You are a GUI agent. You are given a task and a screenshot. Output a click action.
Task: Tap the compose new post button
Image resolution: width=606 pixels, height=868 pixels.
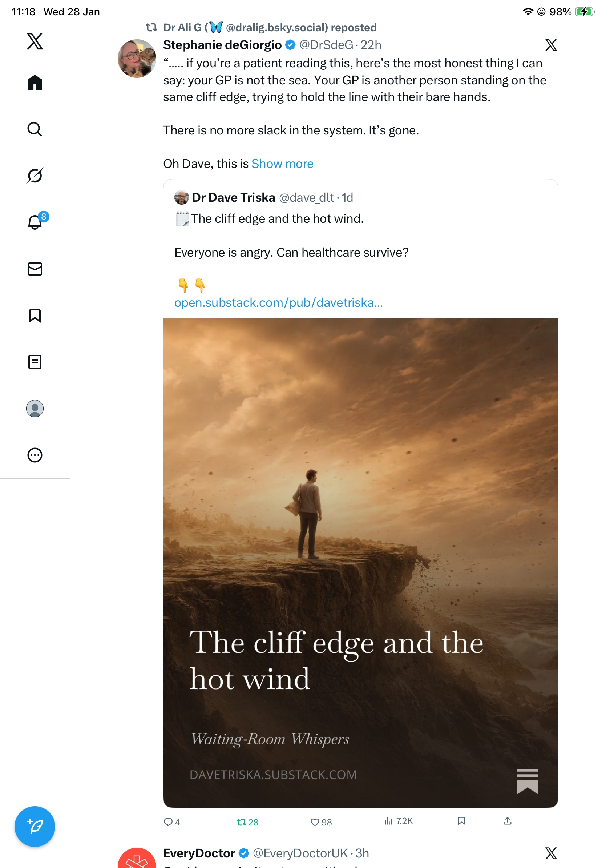tap(35, 827)
